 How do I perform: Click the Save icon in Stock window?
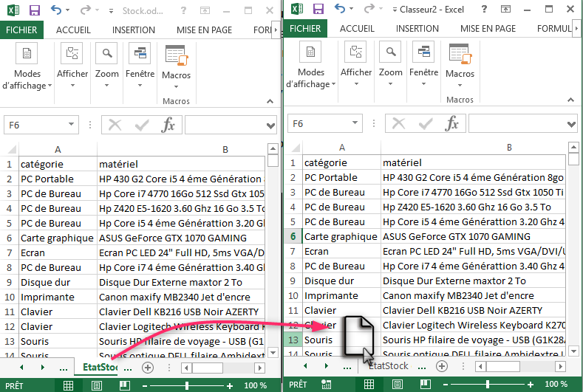coord(35,10)
